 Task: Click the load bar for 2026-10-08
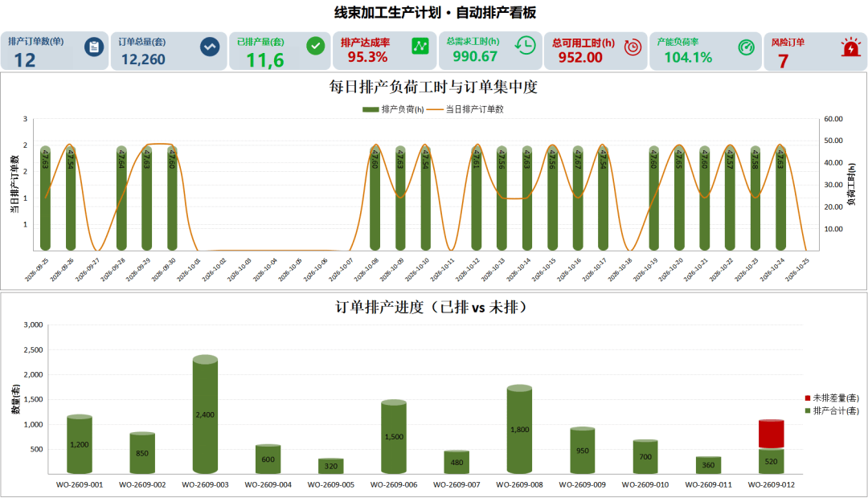(375, 198)
